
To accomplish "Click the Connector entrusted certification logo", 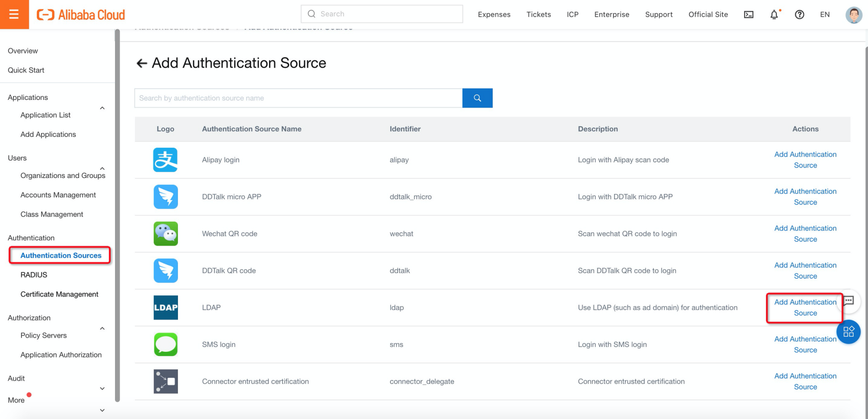I will pyautogui.click(x=165, y=381).
